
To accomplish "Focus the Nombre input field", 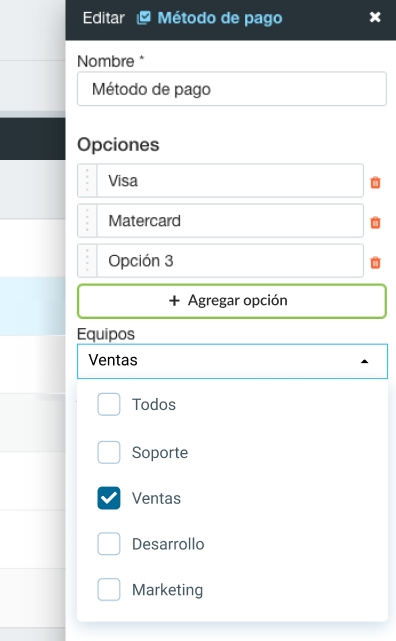I will point(232,89).
